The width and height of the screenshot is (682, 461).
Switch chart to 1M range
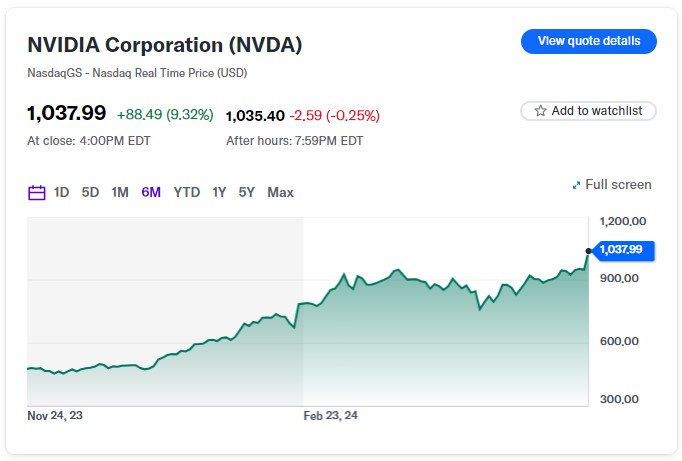(120, 192)
